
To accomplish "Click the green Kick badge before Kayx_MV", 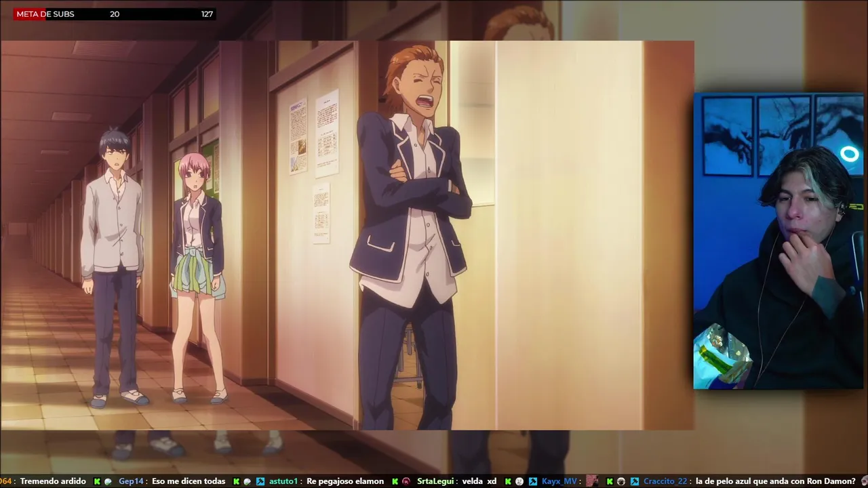I will click(x=508, y=481).
